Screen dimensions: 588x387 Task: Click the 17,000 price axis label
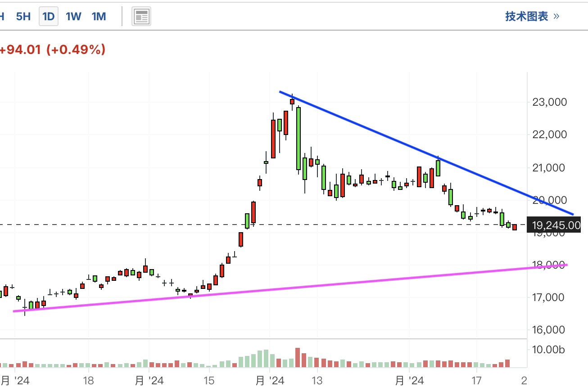tap(548, 297)
